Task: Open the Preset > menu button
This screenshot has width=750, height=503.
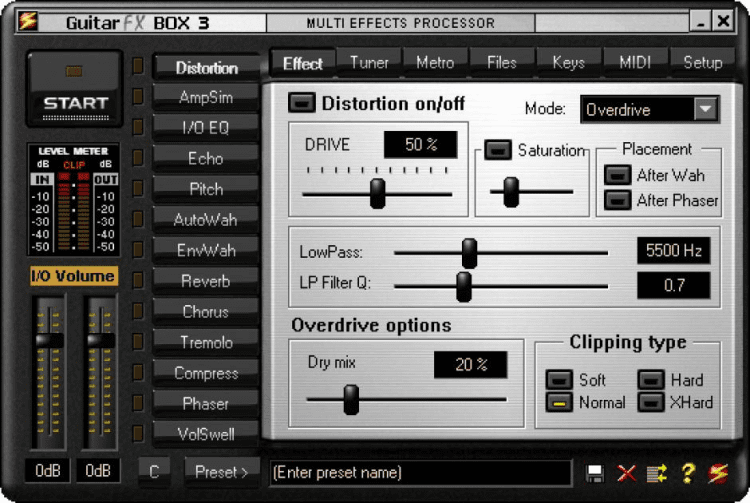Action: (x=222, y=472)
